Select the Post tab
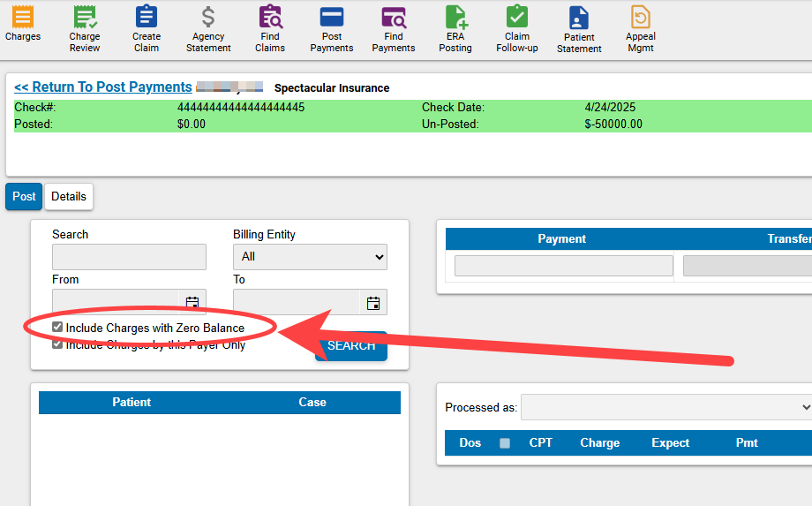Image resolution: width=812 pixels, height=506 pixels. (x=24, y=197)
